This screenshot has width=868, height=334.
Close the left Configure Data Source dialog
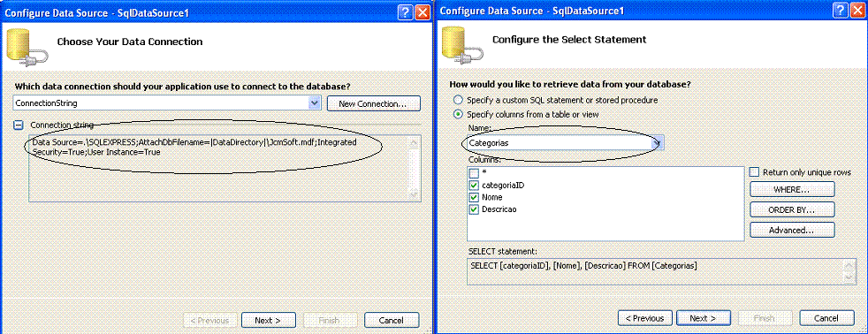click(x=423, y=12)
